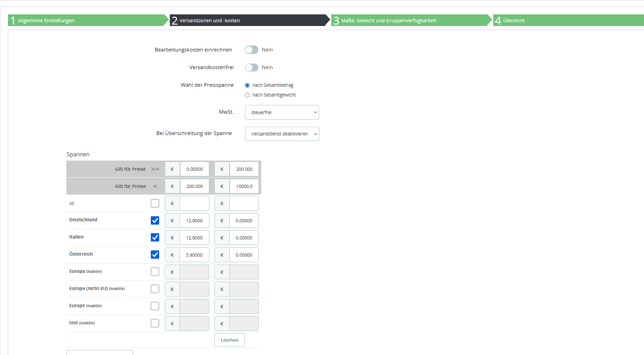Click the Löschen button
The height and width of the screenshot is (355, 644).
tap(230, 340)
